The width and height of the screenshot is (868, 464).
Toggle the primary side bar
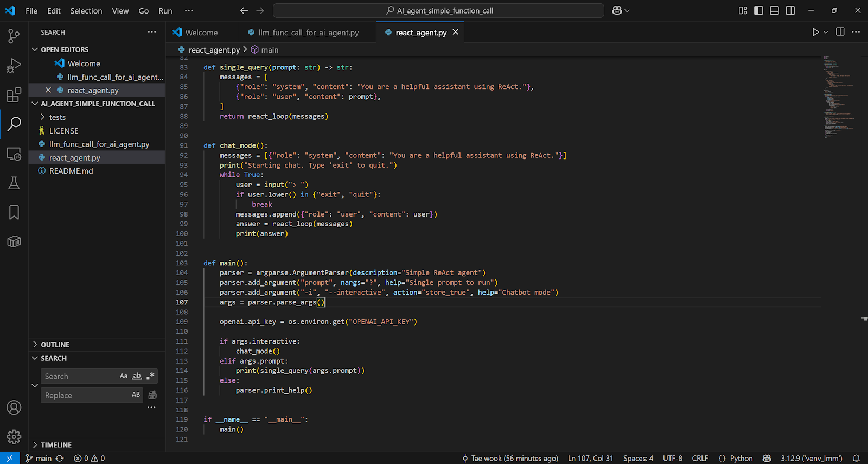(759, 10)
